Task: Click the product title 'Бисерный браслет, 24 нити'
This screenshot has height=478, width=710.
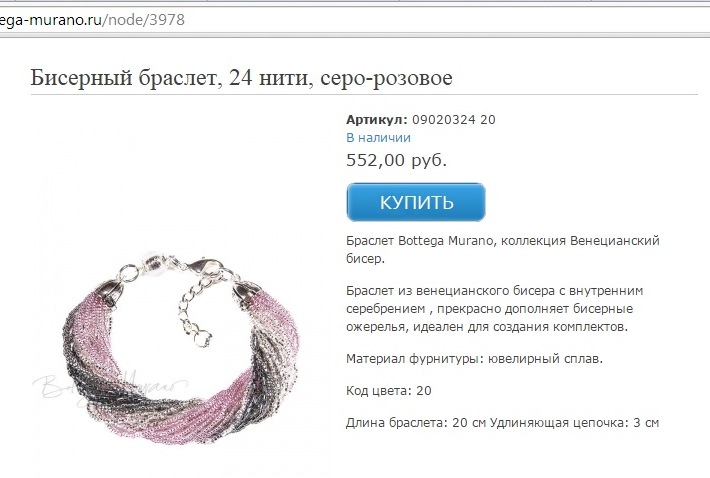Action: [172, 77]
